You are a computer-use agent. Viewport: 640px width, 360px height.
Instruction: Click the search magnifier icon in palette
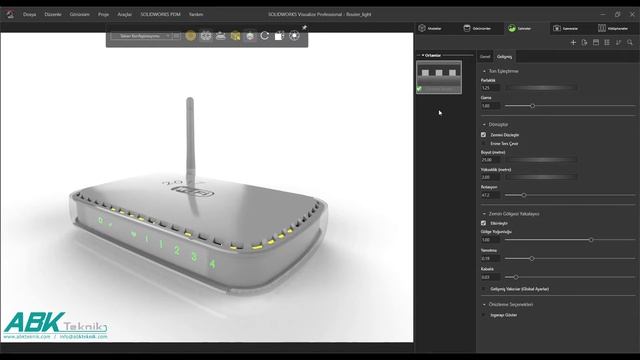tap(630, 42)
